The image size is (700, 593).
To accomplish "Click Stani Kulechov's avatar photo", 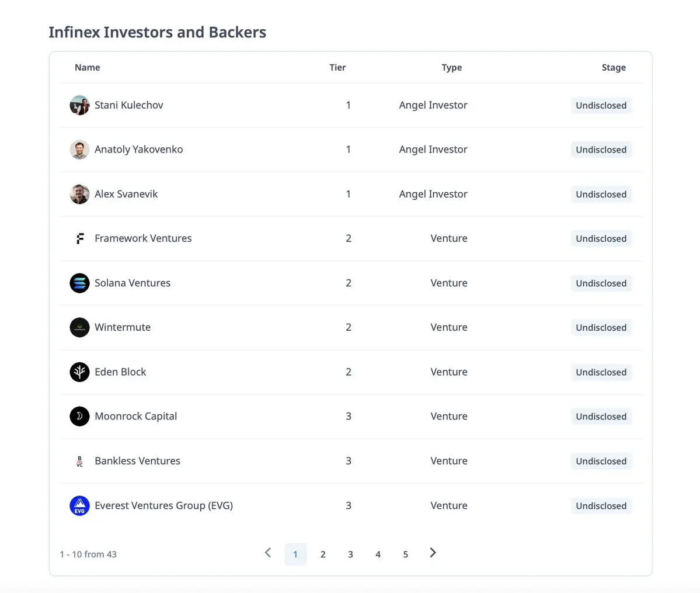I will tap(79, 105).
